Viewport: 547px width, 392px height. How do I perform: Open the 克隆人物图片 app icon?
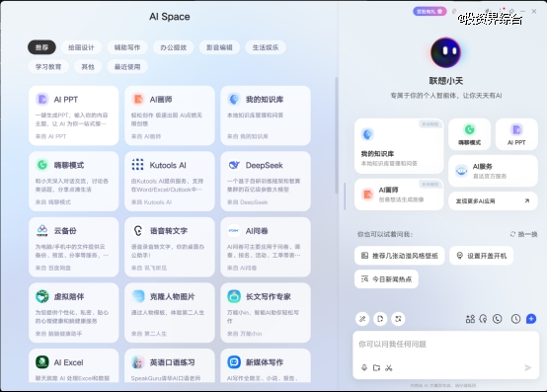(x=138, y=296)
